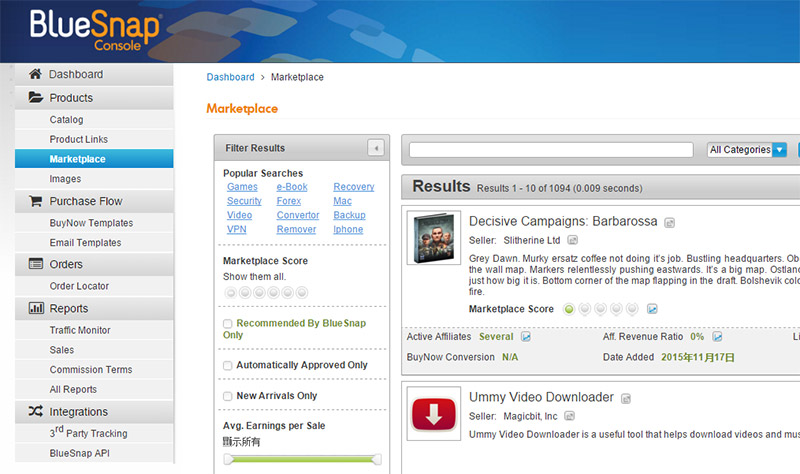800x474 pixels.
Task: Click seller info icon next to Slitherine Ltd
Action: coord(573,240)
